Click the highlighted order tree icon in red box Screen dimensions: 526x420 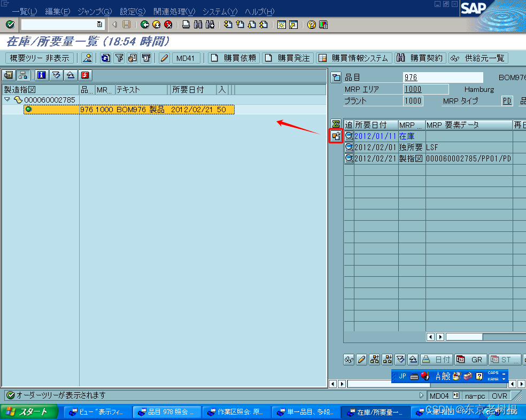(335, 136)
